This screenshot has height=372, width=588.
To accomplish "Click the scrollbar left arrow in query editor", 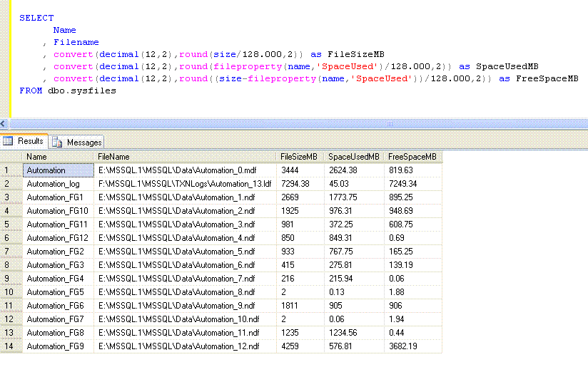I will [5, 124].
